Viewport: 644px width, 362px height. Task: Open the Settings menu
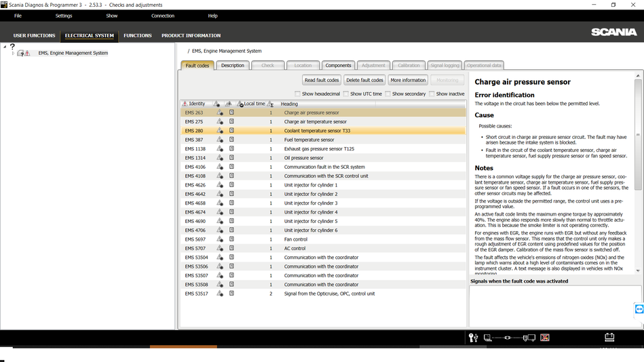(x=63, y=16)
